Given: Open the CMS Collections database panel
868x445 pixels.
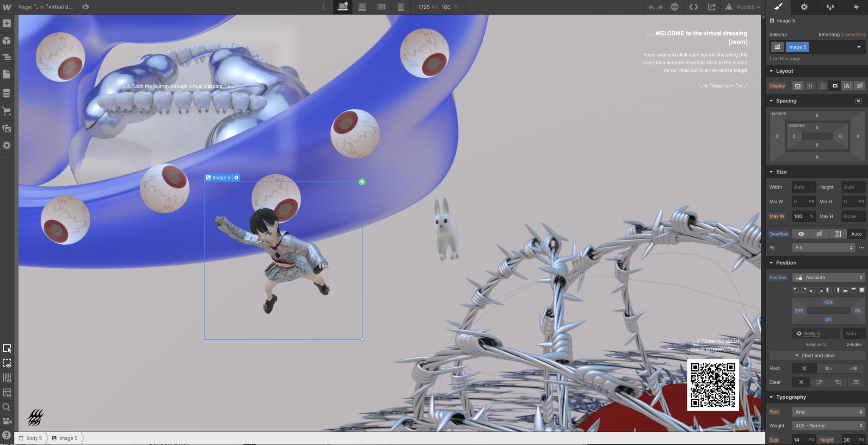Looking at the screenshot, I should tap(7, 93).
